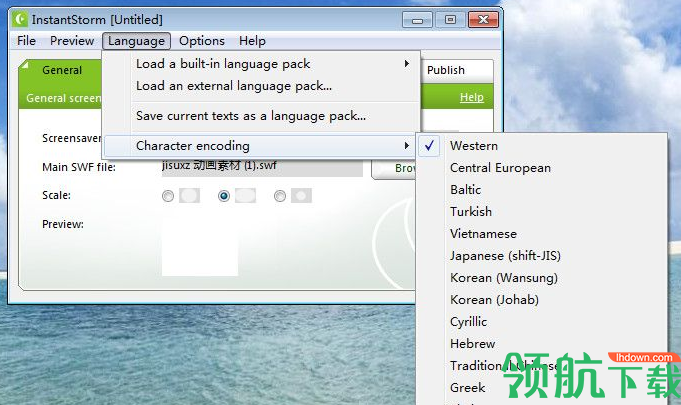Close the open Language menu
Image resolution: width=681 pixels, height=405 pixels.
(x=136, y=41)
